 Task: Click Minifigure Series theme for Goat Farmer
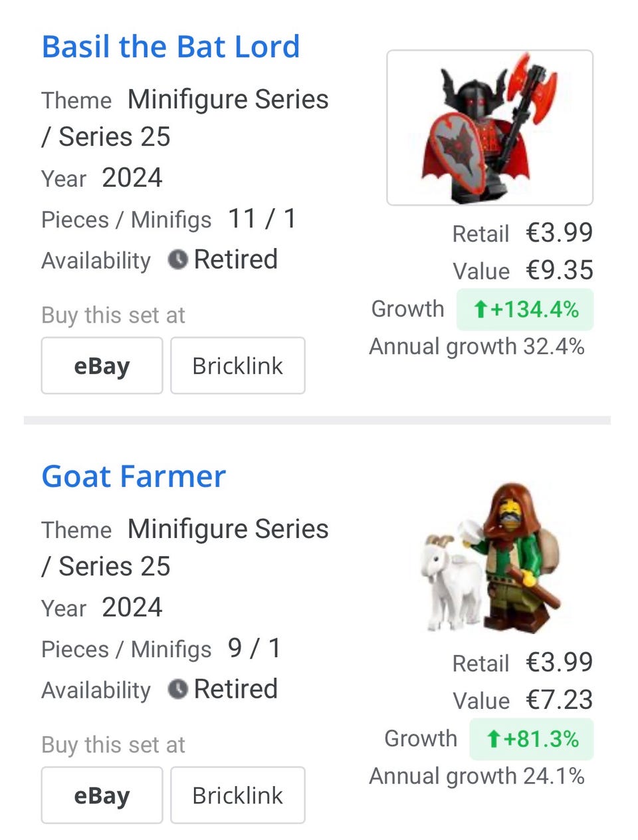point(228,529)
